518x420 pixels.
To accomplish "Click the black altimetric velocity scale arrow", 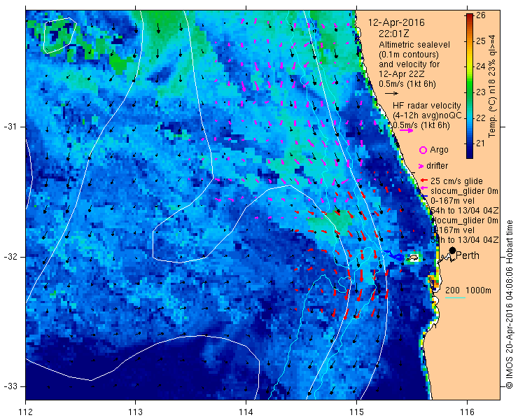I will click(392, 94).
